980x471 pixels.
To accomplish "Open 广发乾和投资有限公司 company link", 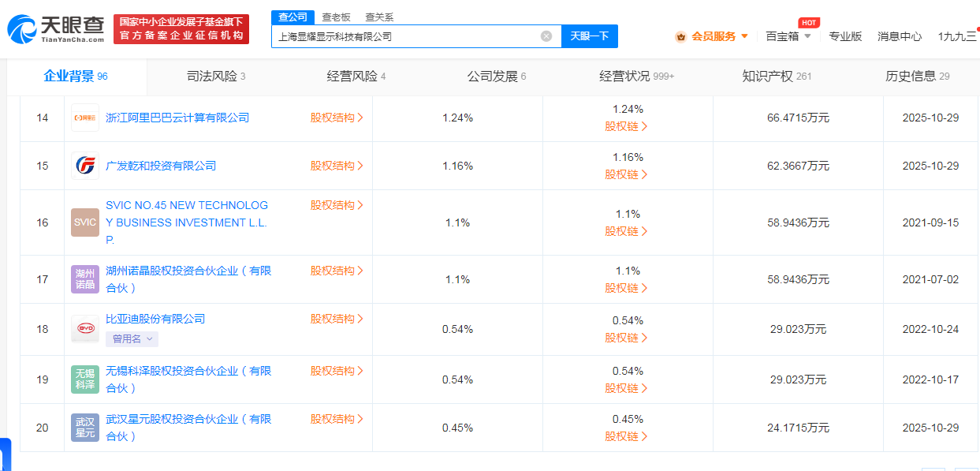I will (x=161, y=166).
